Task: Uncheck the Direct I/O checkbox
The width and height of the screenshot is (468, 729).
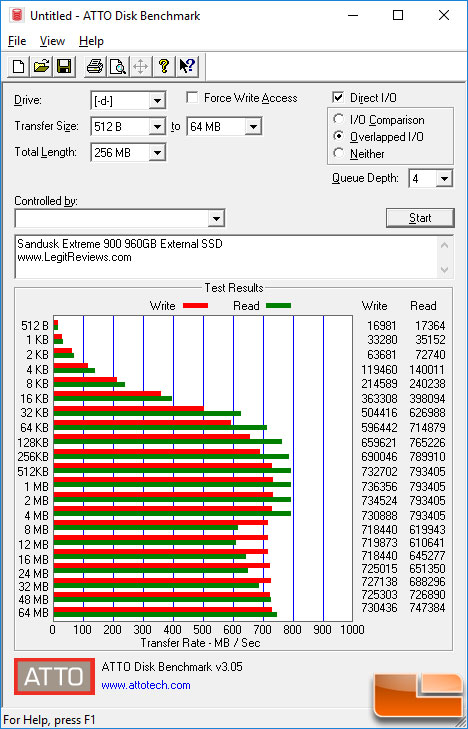Action: click(338, 98)
